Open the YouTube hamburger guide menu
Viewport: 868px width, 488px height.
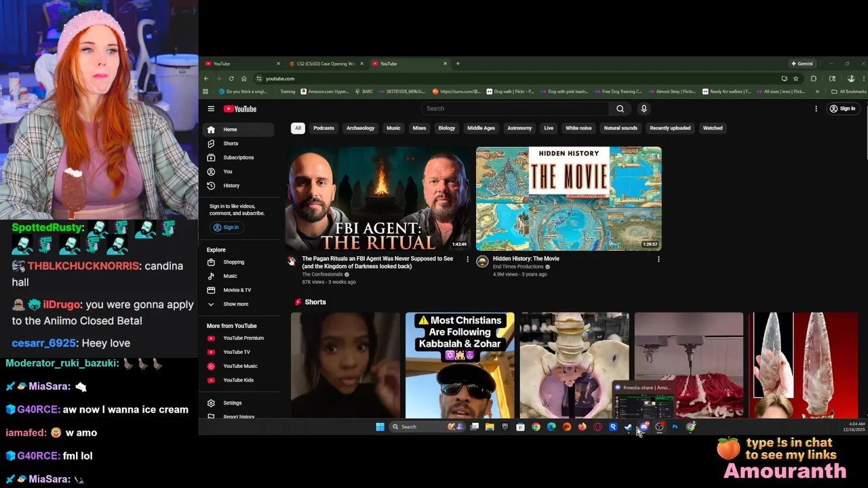(x=211, y=108)
